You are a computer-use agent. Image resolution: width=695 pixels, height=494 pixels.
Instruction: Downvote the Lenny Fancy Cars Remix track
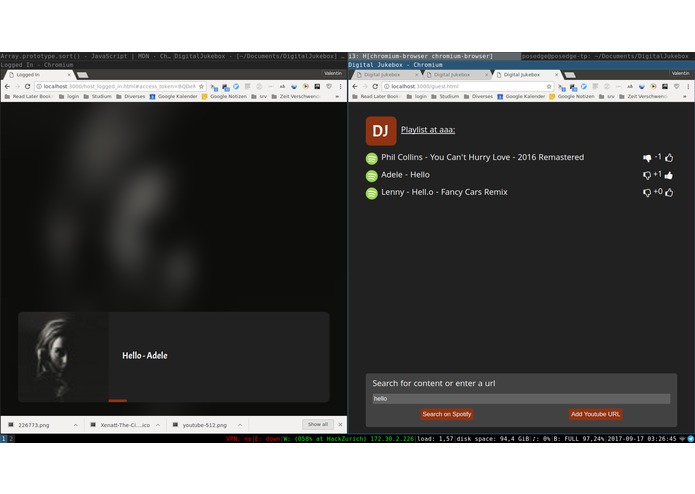tap(647, 193)
